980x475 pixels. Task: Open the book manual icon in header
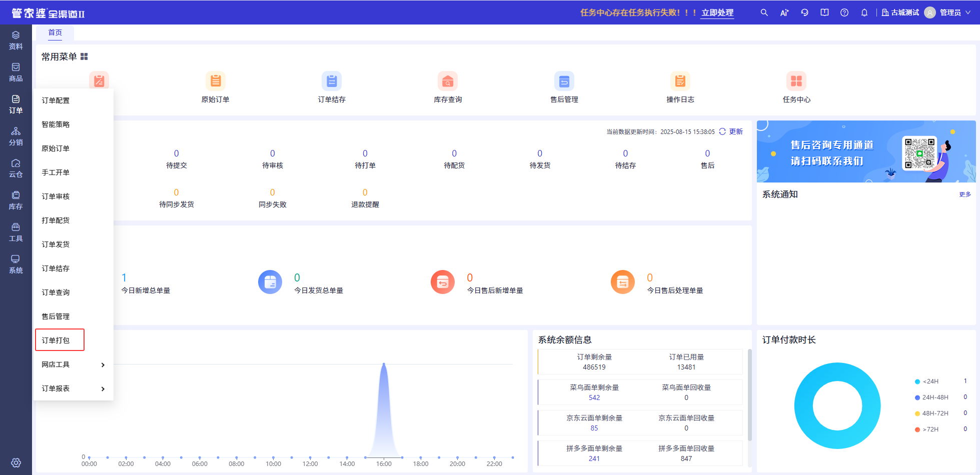824,12
